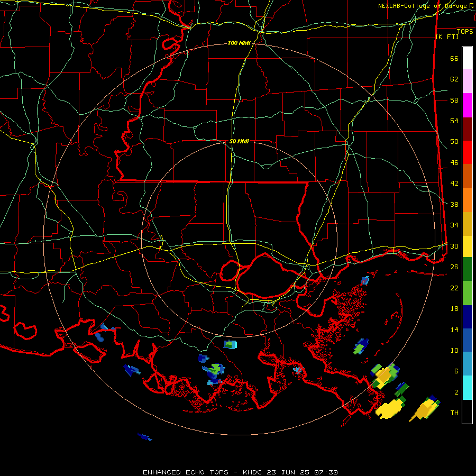This screenshot has width=476, height=476.
Task: Click the black TH threshold legend swatch
Action: click(467, 411)
